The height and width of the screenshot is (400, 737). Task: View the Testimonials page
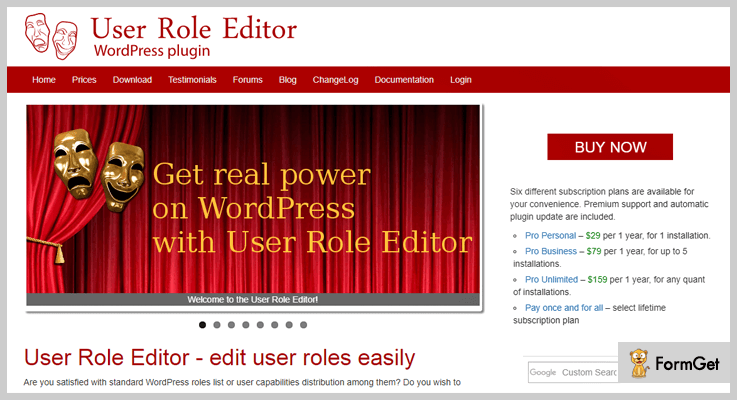click(x=192, y=80)
